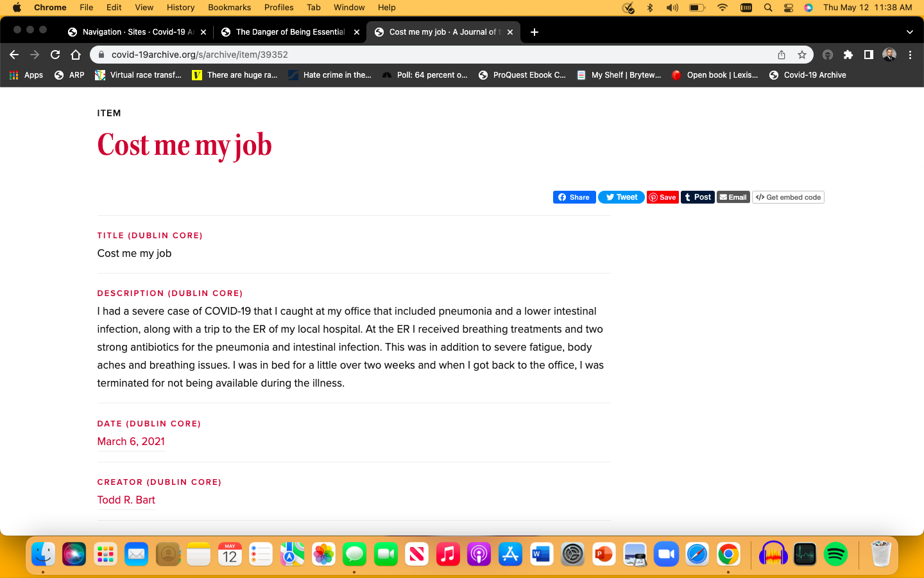Share item via Facebook Share button
924x578 pixels.
(574, 197)
